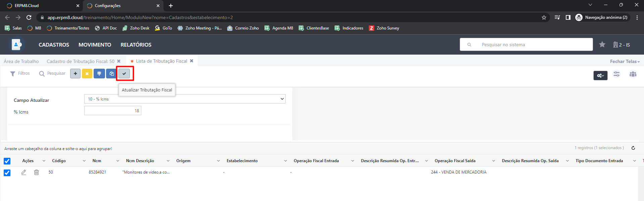Delete record 50 using trash icon
Screen dimensions: 644x201
coord(37,172)
